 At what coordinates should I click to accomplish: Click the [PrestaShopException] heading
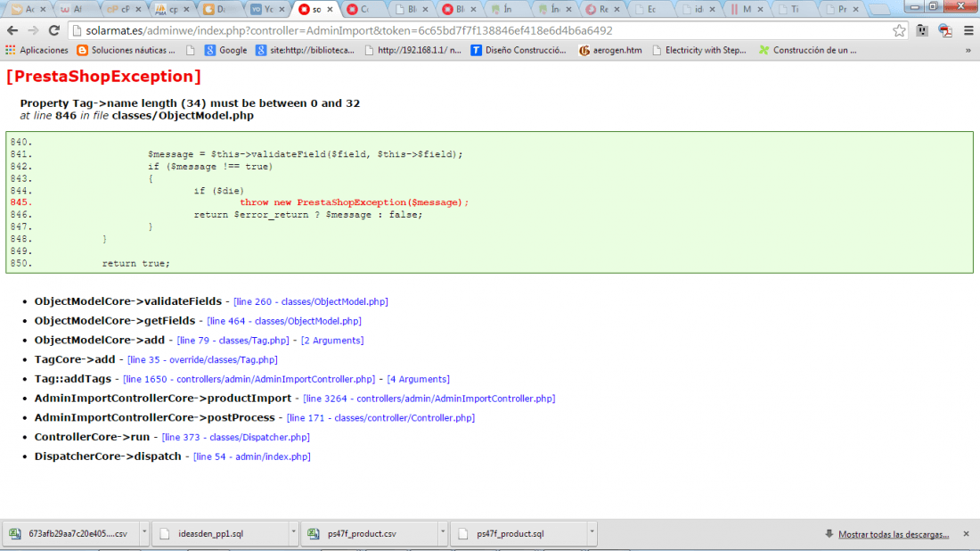(x=103, y=77)
